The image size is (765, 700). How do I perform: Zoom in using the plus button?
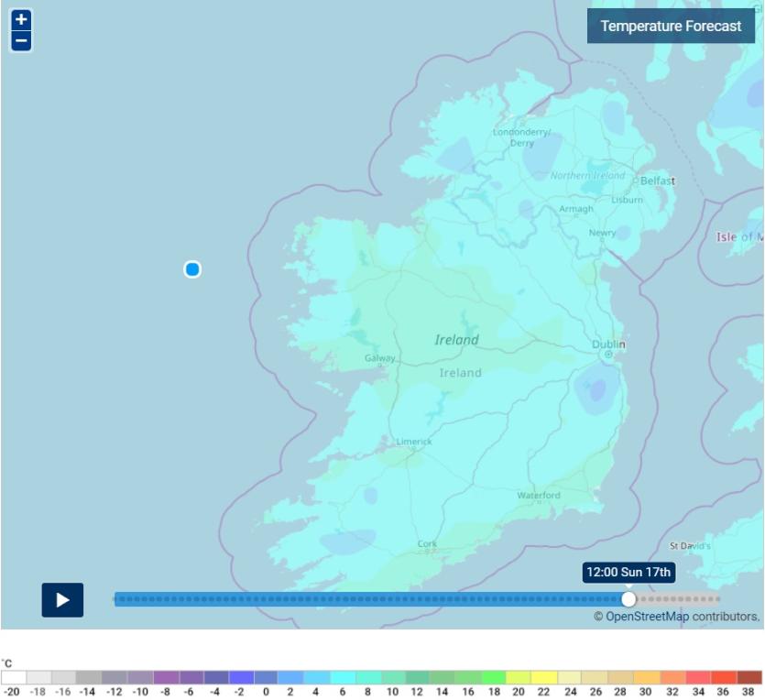(21, 20)
